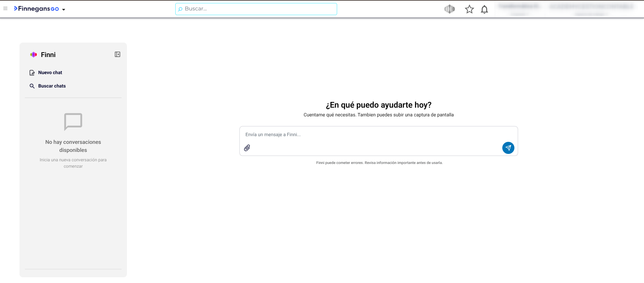Click the paperclip attach file icon

click(247, 148)
